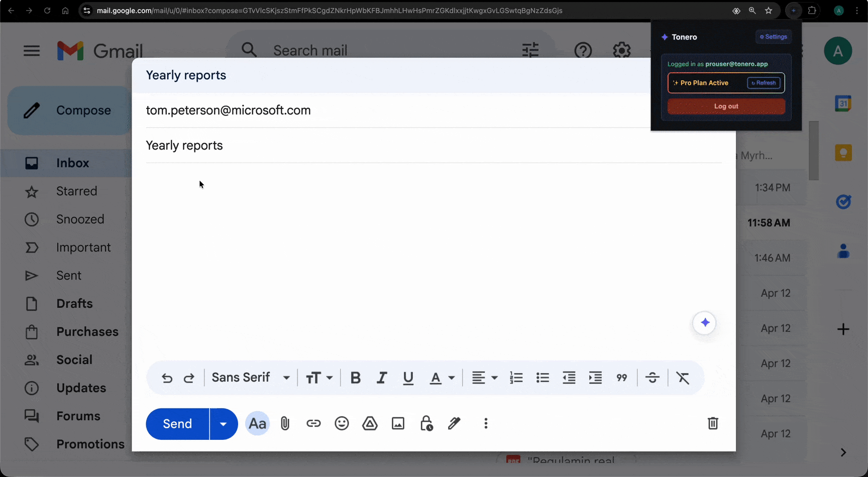The height and width of the screenshot is (477, 868).
Task: Reload the page in browser toolbar
Action: point(47,11)
